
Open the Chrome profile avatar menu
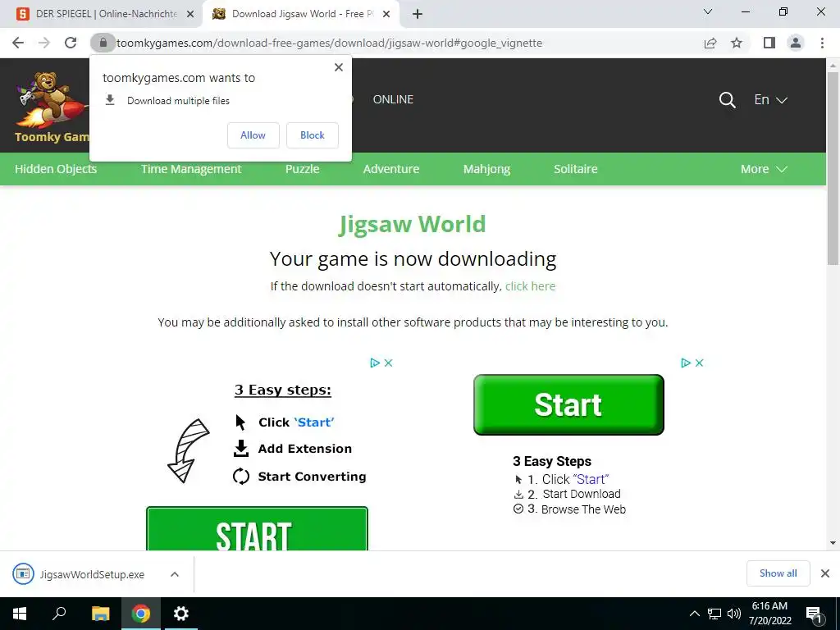(796, 43)
